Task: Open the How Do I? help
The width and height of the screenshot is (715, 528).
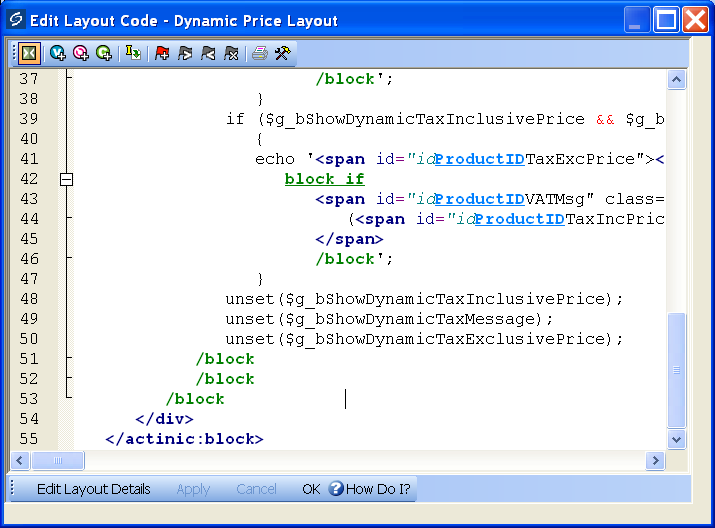Action: (369, 489)
